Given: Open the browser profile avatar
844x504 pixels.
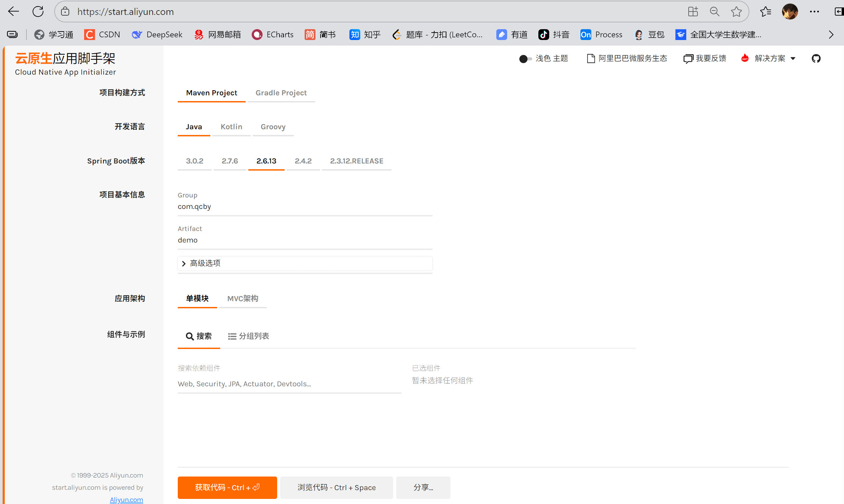Looking at the screenshot, I should pyautogui.click(x=790, y=12).
